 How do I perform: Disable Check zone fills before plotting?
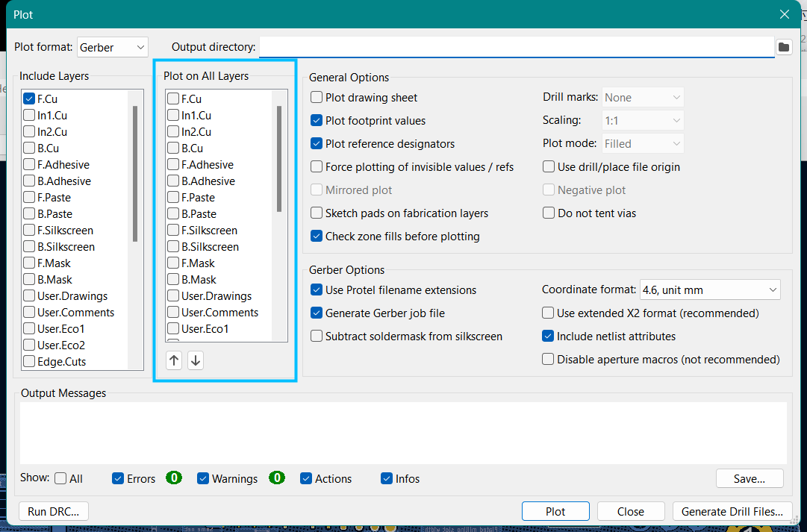tap(317, 237)
